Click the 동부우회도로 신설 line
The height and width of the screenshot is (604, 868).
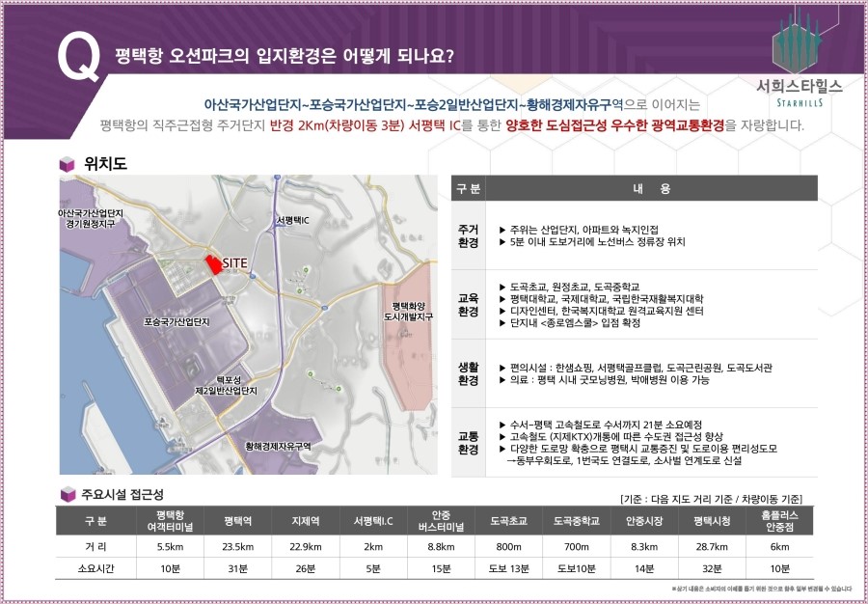tap(624, 460)
